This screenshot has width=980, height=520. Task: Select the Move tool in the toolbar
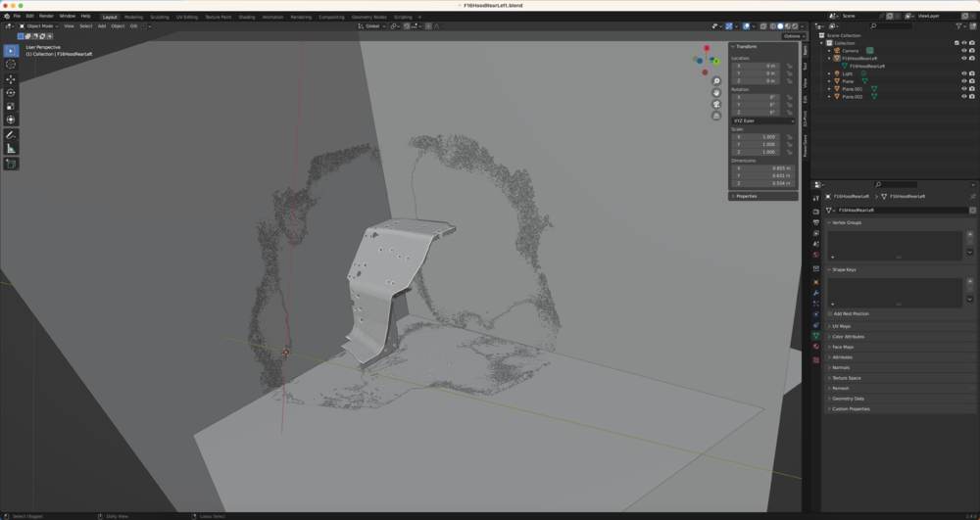[x=11, y=79]
